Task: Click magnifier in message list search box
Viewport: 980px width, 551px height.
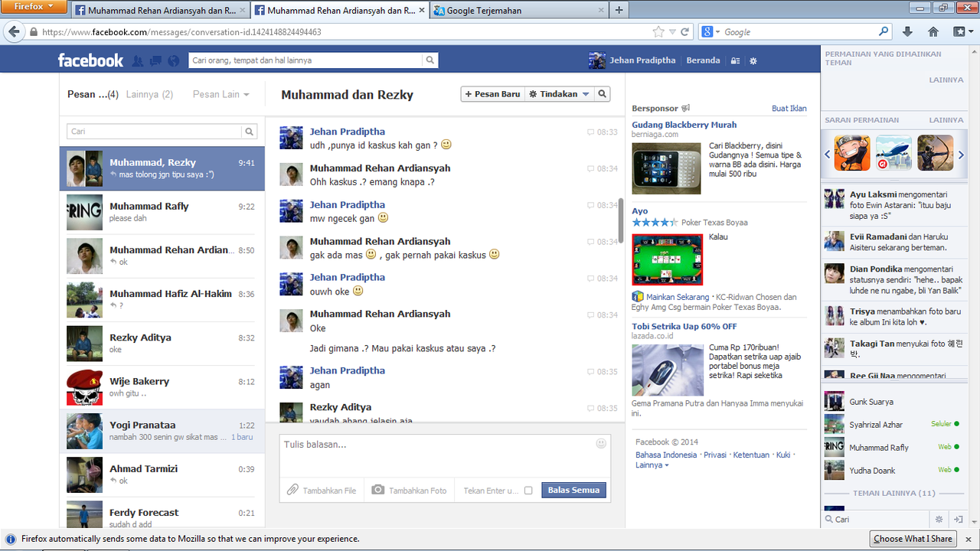Action: [250, 132]
